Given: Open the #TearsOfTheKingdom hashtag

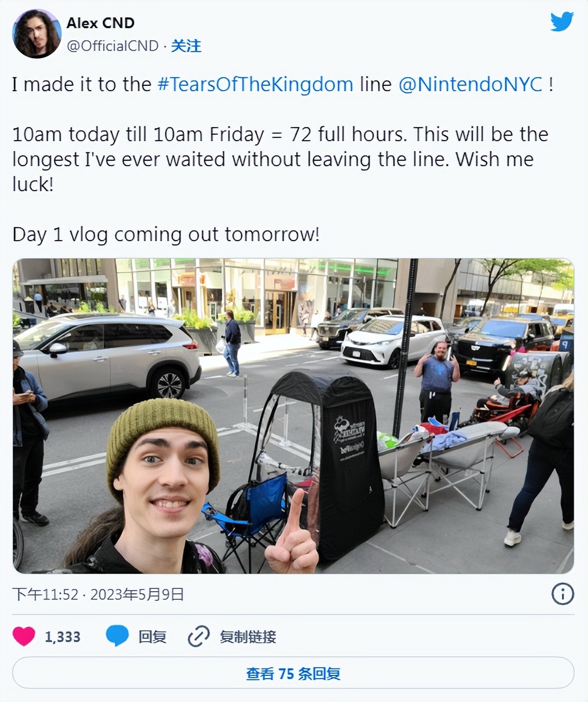Looking at the screenshot, I should tap(255, 85).
